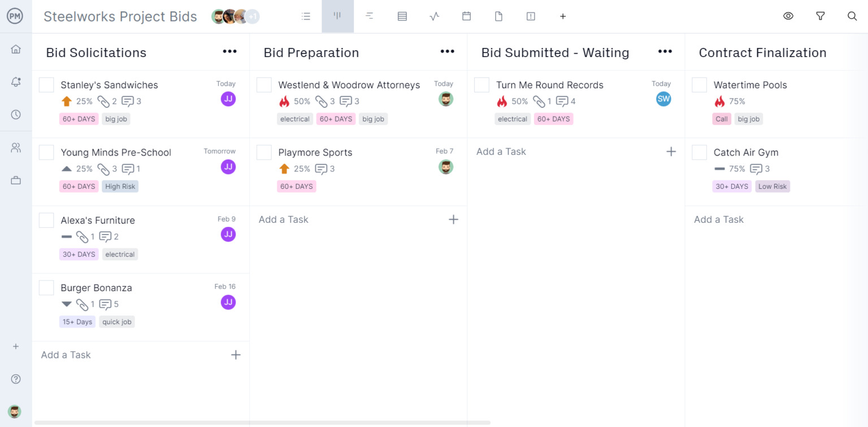Screen dimensions: 868x427
Task: Open the briefcase portfolio icon in sidebar
Action: [16, 180]
